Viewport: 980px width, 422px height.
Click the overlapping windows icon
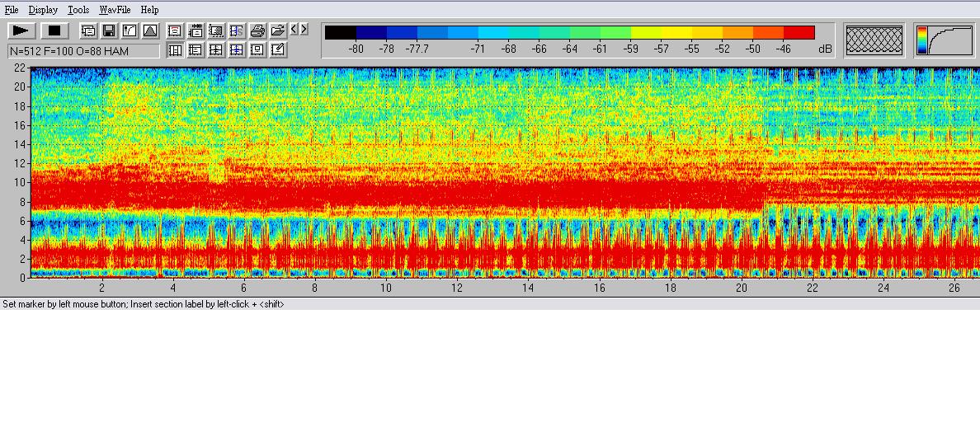87,31
